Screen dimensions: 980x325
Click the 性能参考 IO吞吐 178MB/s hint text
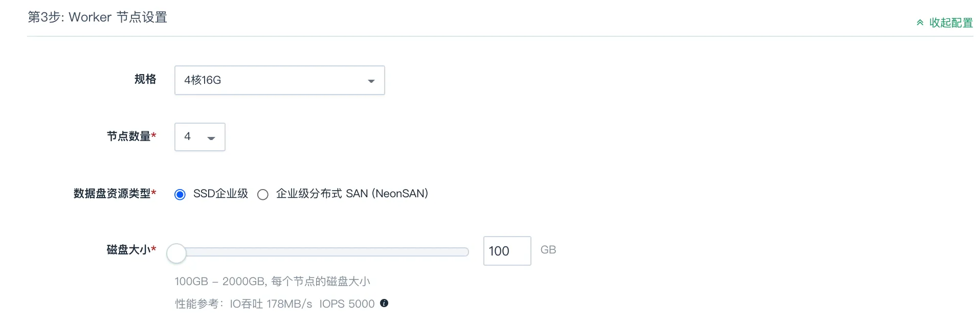click(x=243, y=304)
